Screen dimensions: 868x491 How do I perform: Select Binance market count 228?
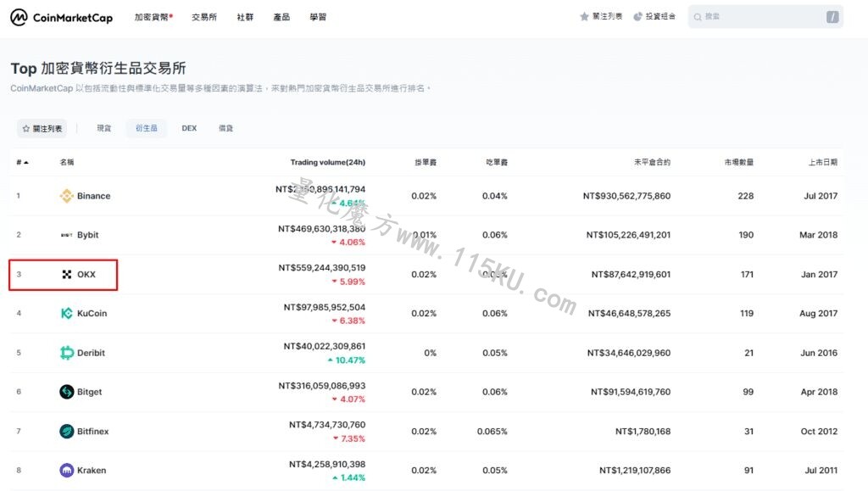[x=746, y=196]
